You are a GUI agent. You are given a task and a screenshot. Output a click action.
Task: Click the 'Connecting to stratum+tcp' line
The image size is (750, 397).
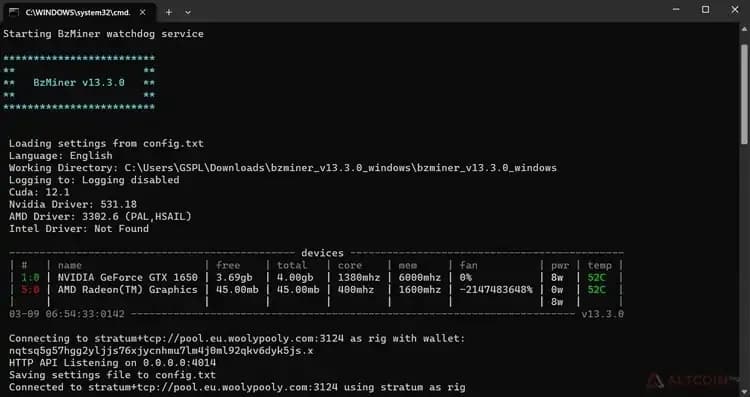[237, 339]
